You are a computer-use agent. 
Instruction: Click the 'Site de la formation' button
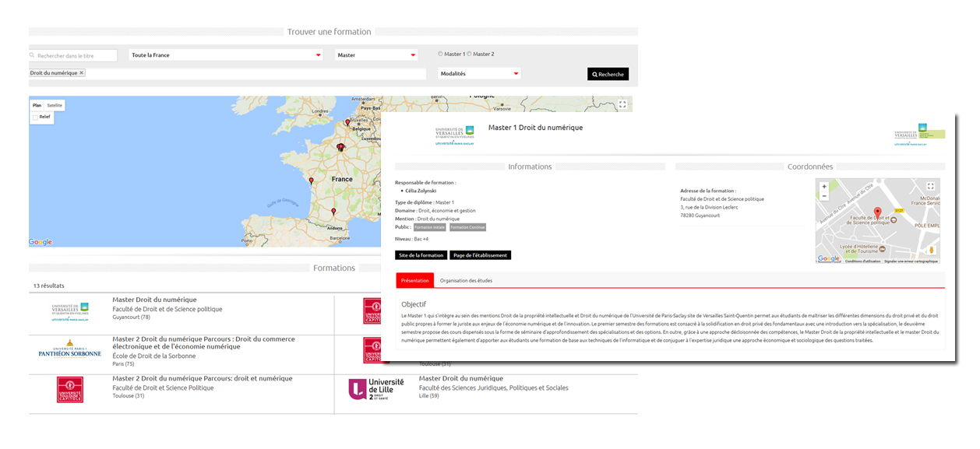click(421, 255)
